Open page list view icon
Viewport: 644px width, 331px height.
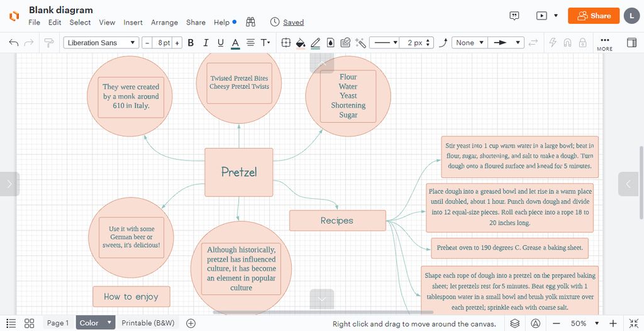[x=11, y=323]
